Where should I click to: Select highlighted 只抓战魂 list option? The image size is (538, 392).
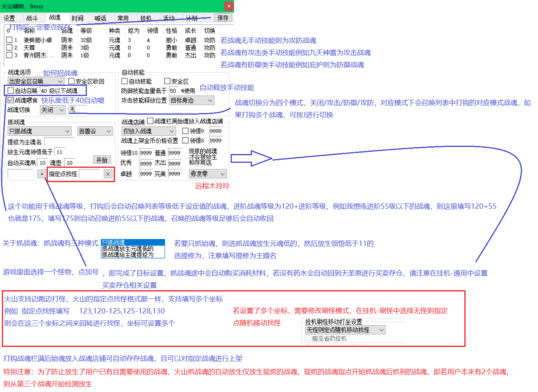(133, 242)
